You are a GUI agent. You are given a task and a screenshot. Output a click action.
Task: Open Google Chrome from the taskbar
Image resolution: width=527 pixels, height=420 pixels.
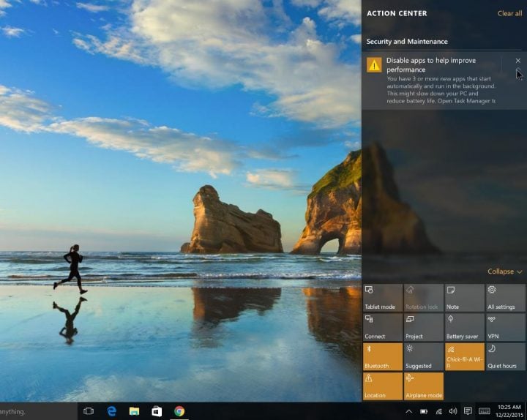(x=179, y=411)
